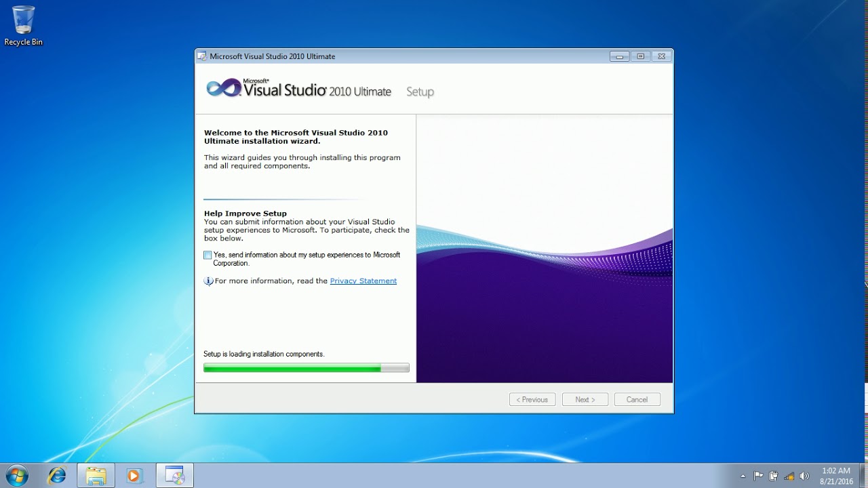
Task: Open the Windows Explorer folder taskbar icon
Action: tap(96, 476)
